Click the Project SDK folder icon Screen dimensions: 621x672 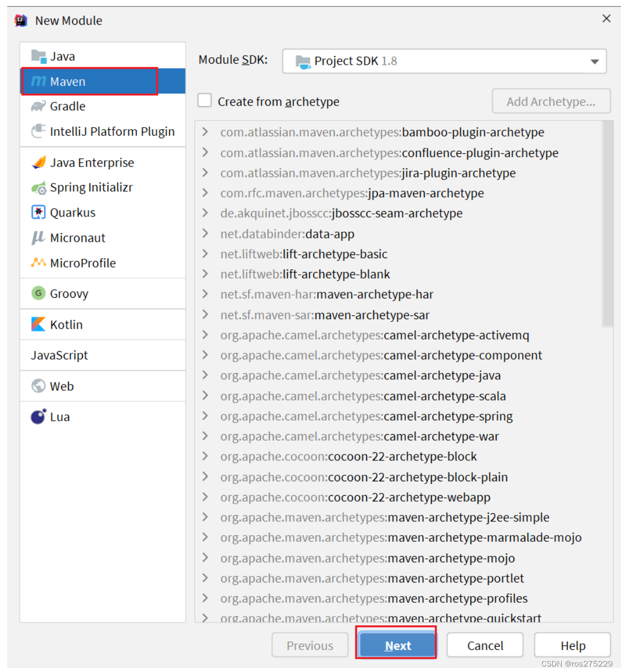[x=303, y=61]
